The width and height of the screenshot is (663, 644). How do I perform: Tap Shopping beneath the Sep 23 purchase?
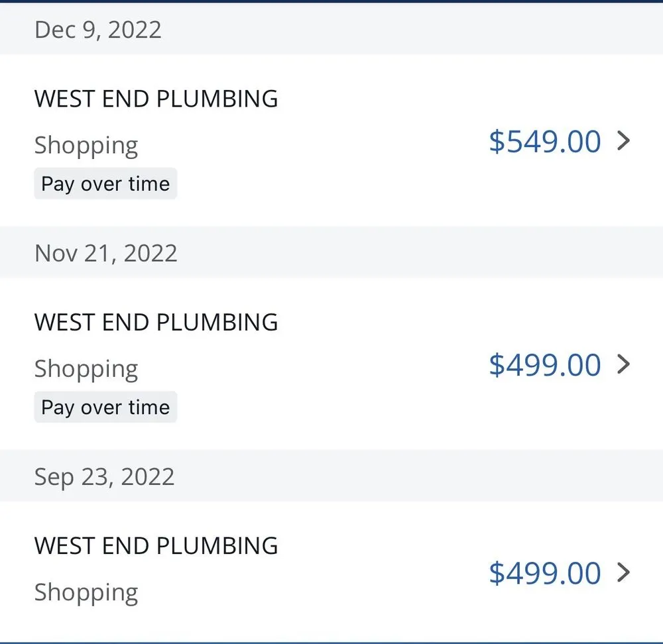click(86, 592)
